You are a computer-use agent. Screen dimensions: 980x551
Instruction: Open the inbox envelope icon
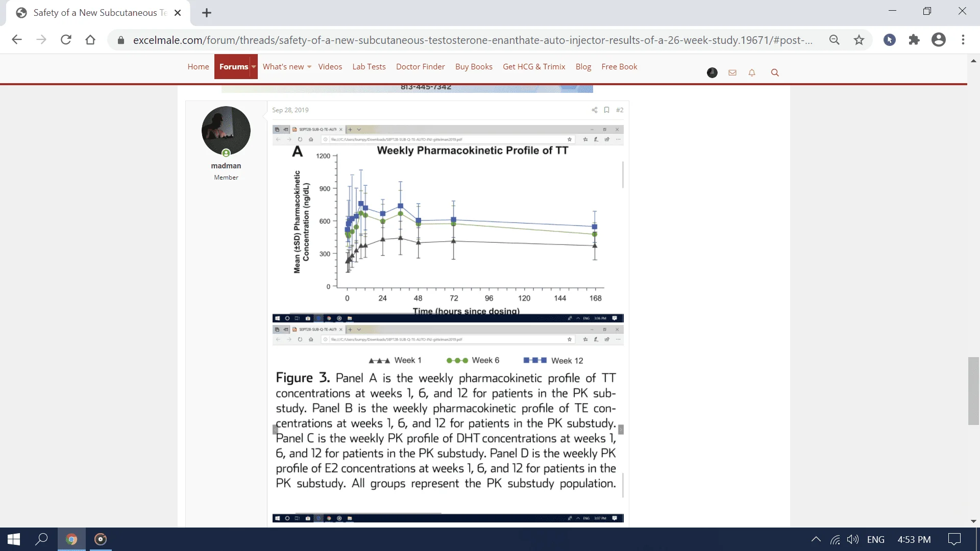[732, 73]
